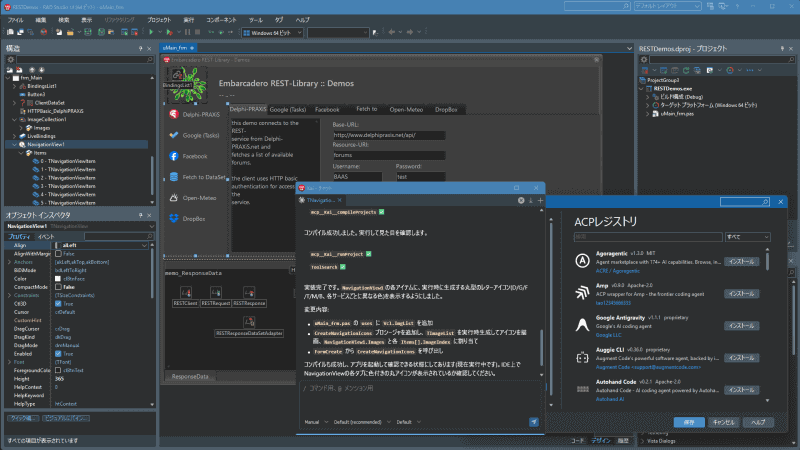Switch to the コード tab at bottom
Image resolution: width=800 pixels, height=450 pixels.
577,440
